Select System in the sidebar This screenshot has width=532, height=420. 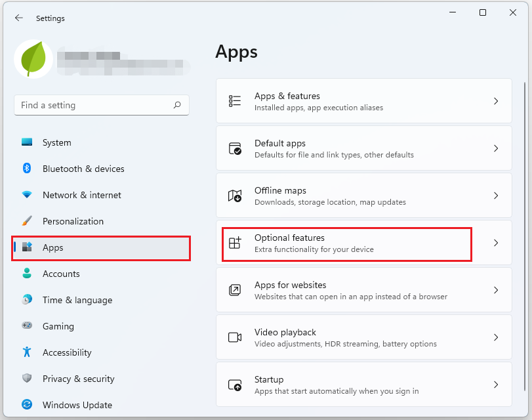pyautogui.click(x=57, y=142)
